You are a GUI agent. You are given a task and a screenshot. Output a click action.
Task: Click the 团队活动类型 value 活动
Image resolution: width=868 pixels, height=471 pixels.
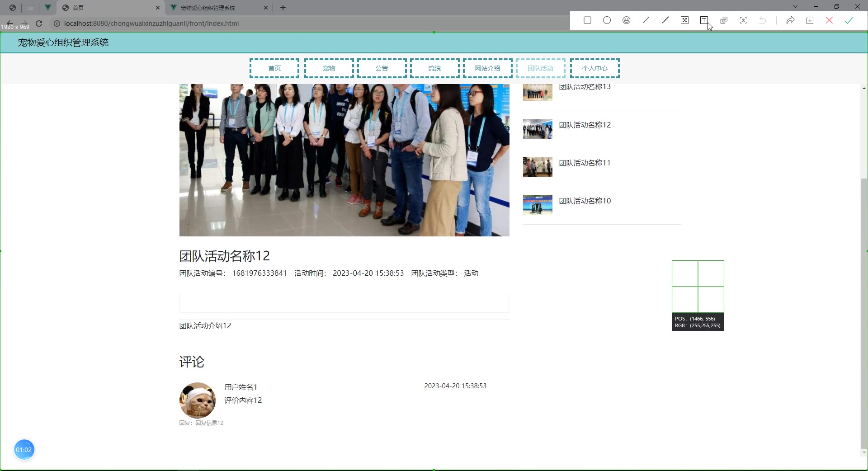pyautogui.click(x=471, y=273)
